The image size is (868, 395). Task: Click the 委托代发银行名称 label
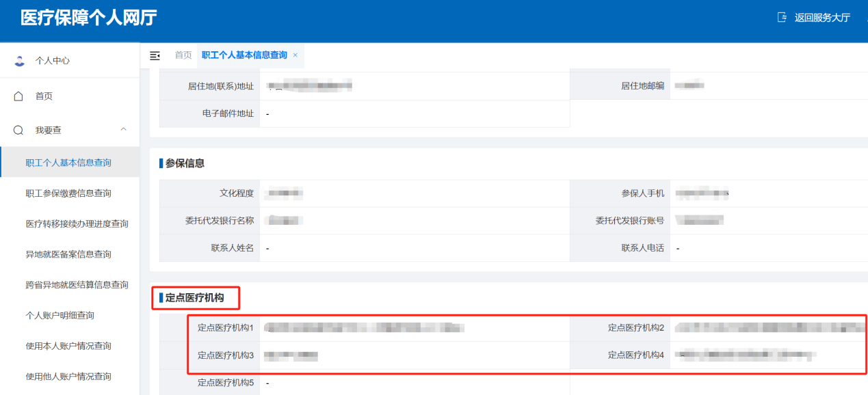220,221
